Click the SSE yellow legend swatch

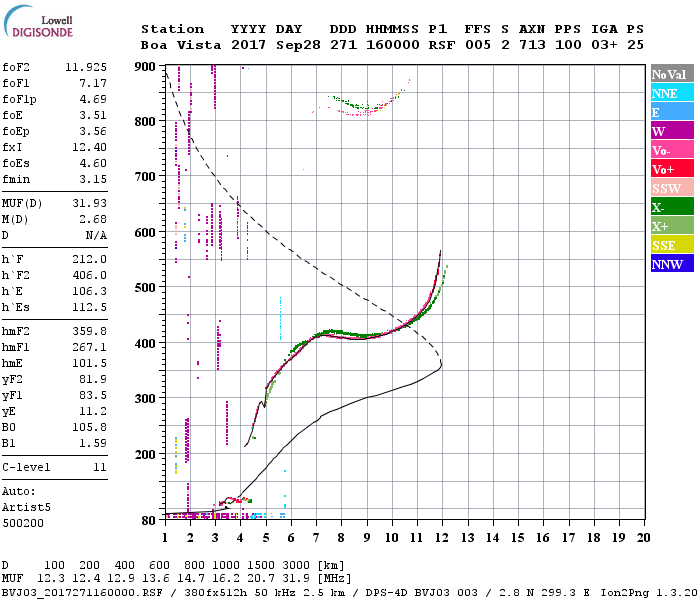pyautogui.click(x=672, y=245)
